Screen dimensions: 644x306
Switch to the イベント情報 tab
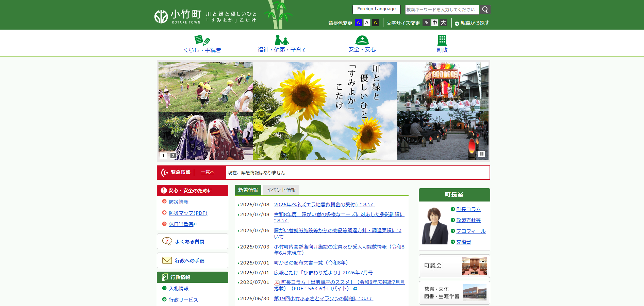[281, 190]
